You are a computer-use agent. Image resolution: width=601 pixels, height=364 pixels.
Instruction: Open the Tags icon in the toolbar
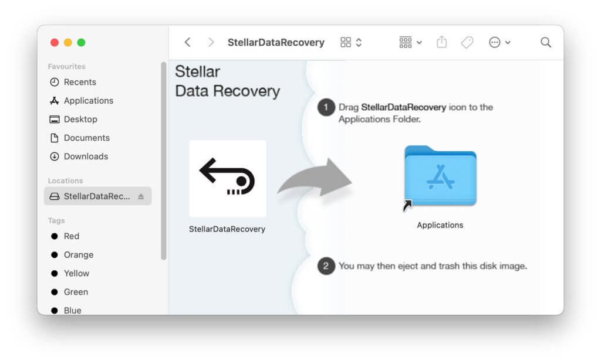pyautogui.click(x=467, y=42)
